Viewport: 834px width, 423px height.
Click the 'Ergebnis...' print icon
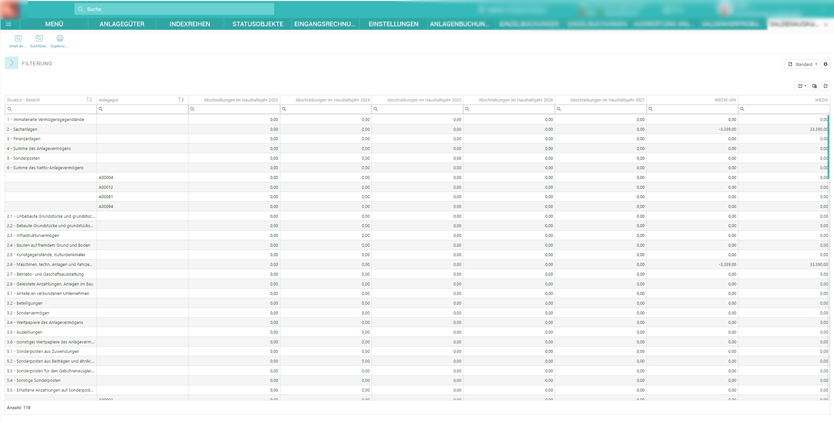click(x=59, y=40)
